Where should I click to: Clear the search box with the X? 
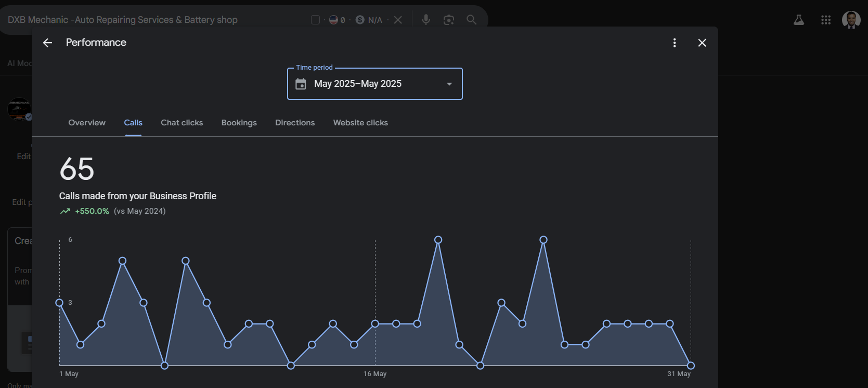(x=398, y=20)
